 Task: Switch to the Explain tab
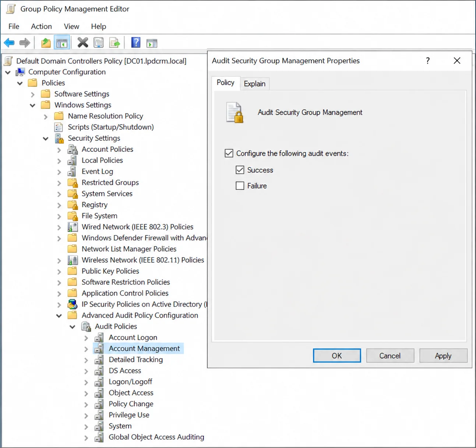[x=255, y=84]
